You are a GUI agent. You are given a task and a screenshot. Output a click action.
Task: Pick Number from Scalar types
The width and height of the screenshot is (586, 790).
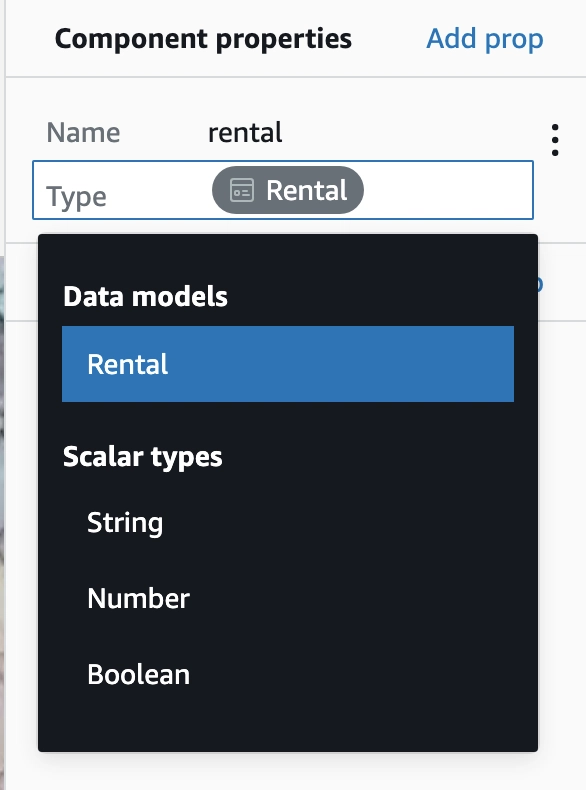[288, 599]
